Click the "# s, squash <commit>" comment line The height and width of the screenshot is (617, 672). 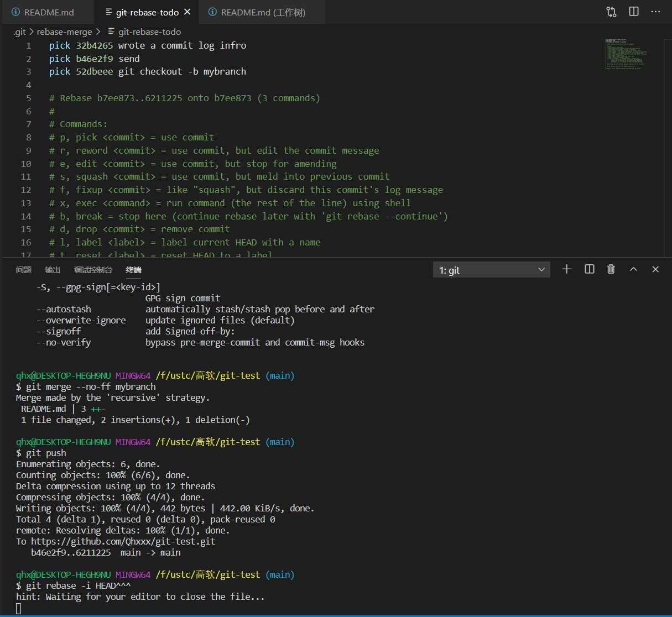coord(220,176)
